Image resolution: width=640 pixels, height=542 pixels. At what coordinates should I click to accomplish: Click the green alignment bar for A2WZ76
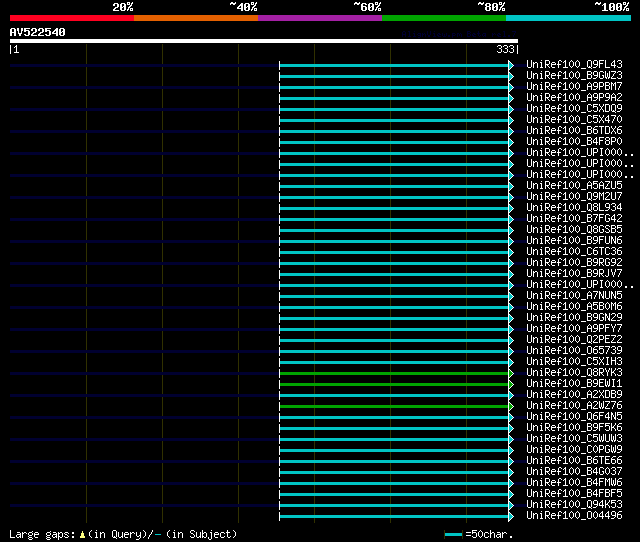pyautogui.click(x=394, y=406)
